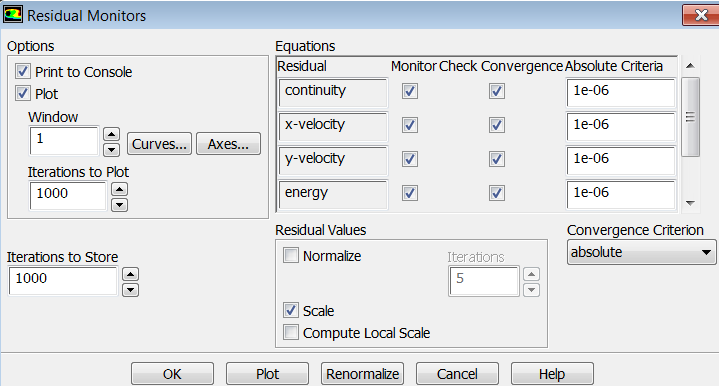Click the OK button

coord(172,374)
